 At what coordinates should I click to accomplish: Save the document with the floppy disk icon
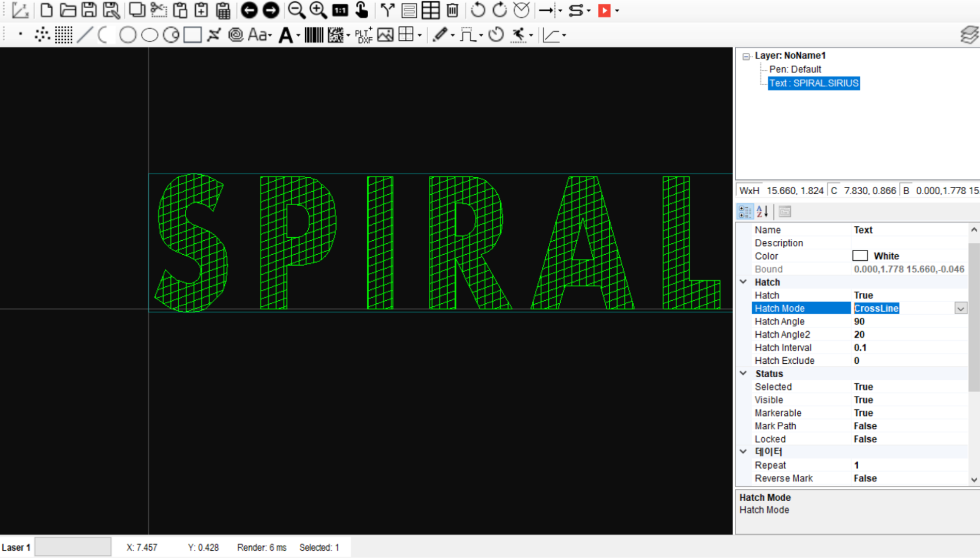click(89, 10)
